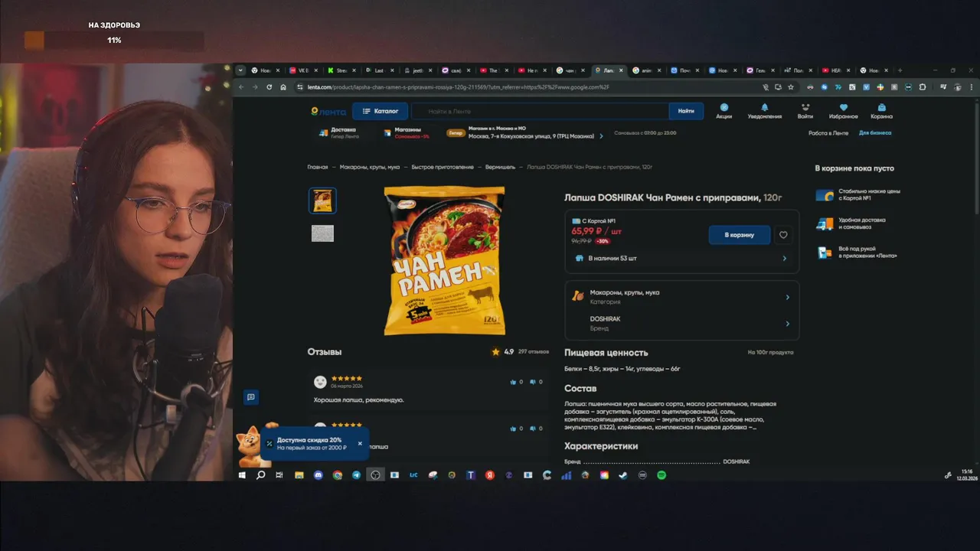
Task: Open Уведомления bell notifications
Action: 764,111
